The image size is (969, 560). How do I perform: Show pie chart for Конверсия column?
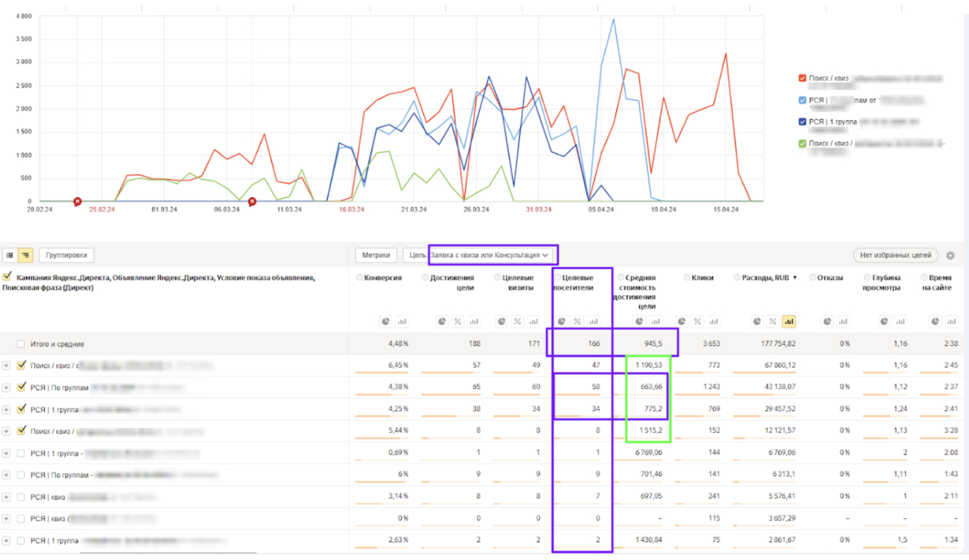(x=385, y=322)
